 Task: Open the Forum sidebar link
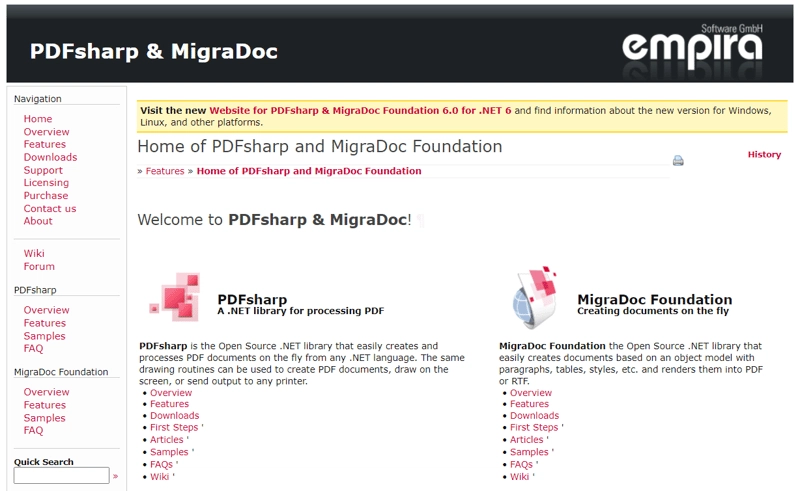39,266
